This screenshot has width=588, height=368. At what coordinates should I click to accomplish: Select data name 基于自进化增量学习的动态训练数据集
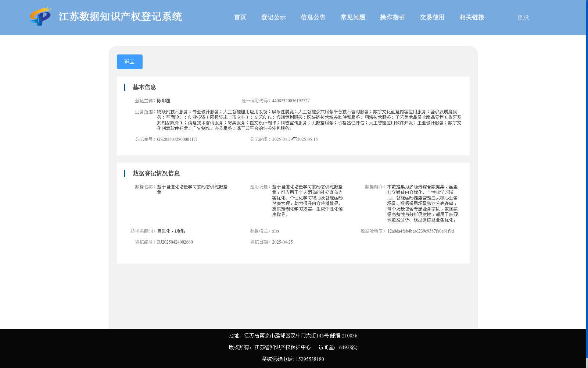click(192, 190)
